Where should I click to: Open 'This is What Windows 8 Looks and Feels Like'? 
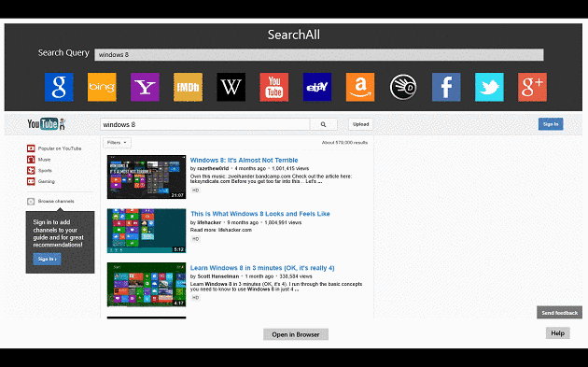[260, 214]
